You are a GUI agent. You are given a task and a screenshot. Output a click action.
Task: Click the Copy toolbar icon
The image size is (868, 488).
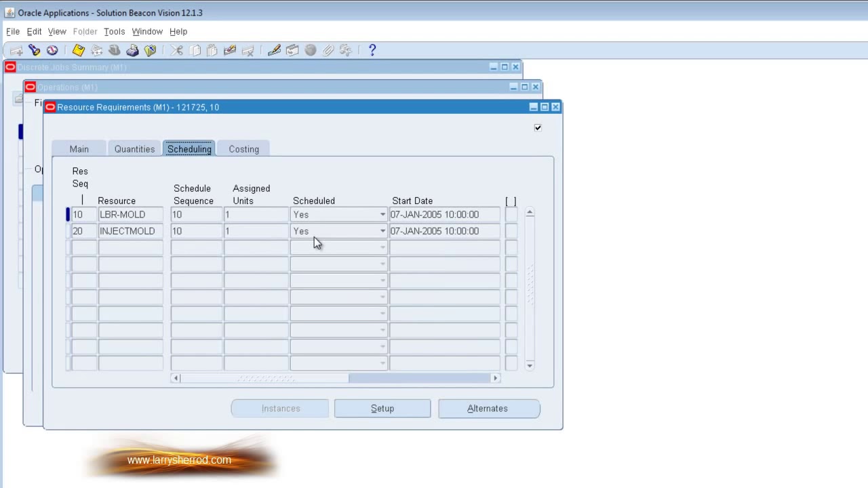tap(195, 50)
